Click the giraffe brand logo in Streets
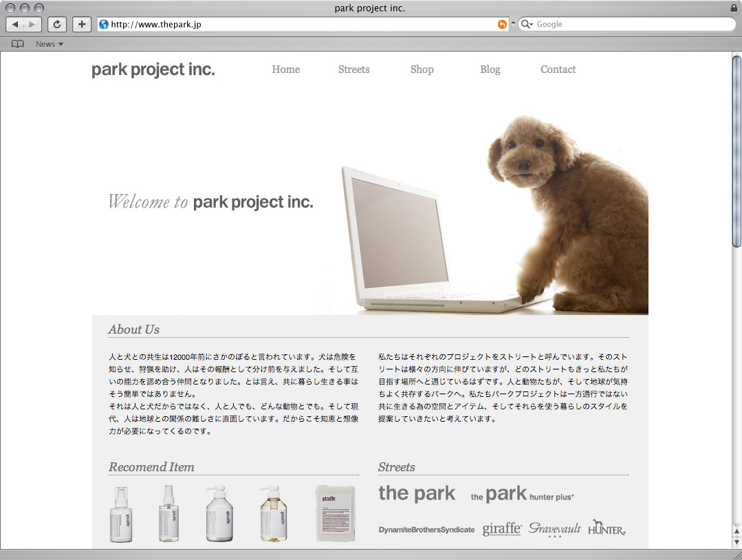 click(502, 529)
